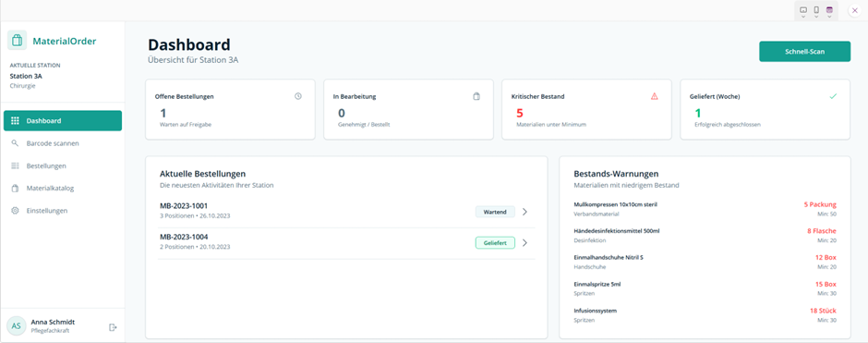Click the checkmark icon on Geliefert (Woche) card
The height and width of the screenshot is (343, 868).
tap(833, 96)
